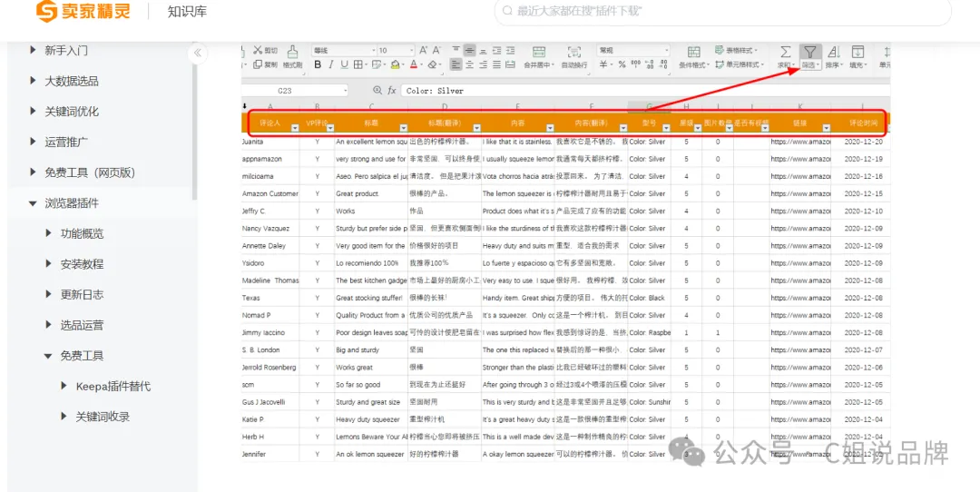Open the 关键词收录 tree item
This screenshot has height=492, width=980.
tap(103, 417)
